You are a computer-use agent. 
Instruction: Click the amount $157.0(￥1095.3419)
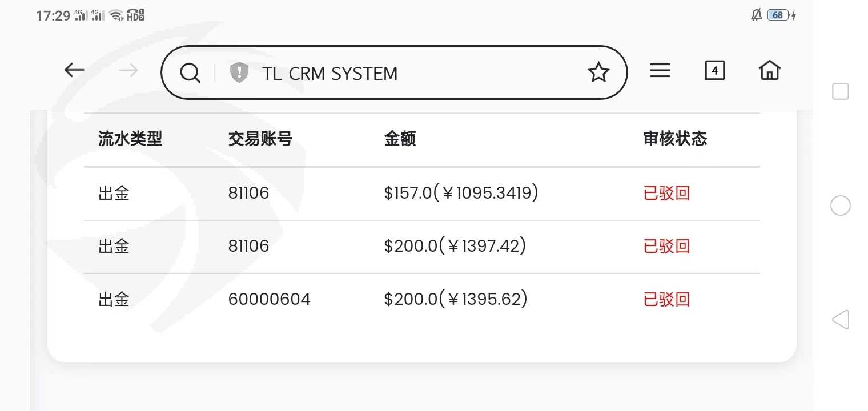pyautogui.click(x=461, y=193)
